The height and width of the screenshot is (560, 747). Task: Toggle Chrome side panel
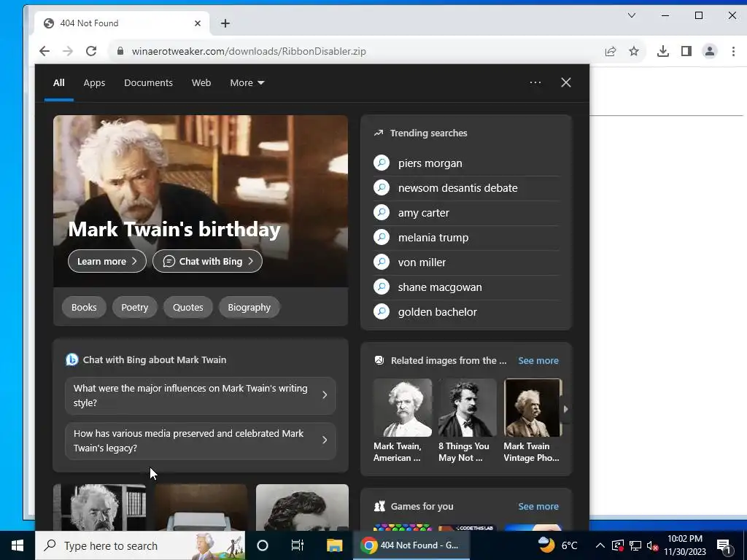point(686,51)
